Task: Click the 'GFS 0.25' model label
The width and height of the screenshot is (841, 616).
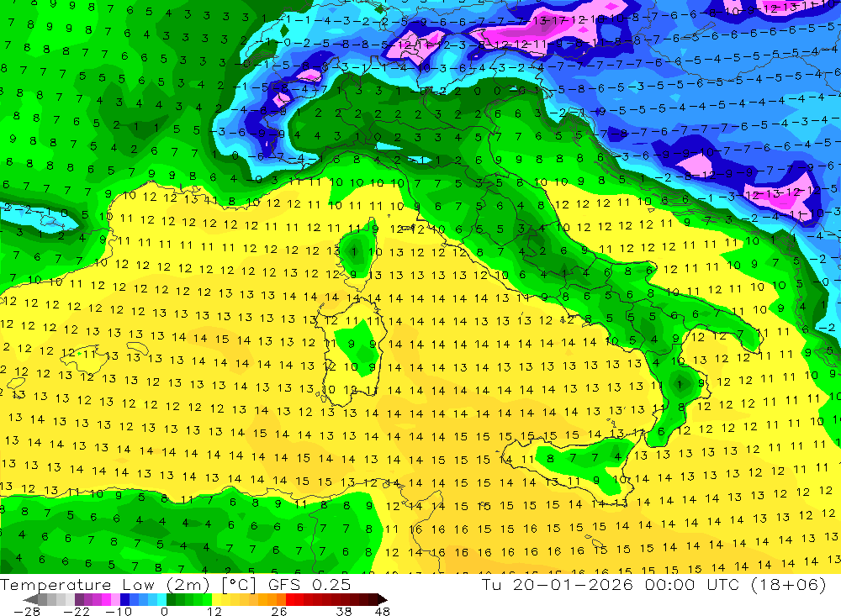Action: click(309, 585)
